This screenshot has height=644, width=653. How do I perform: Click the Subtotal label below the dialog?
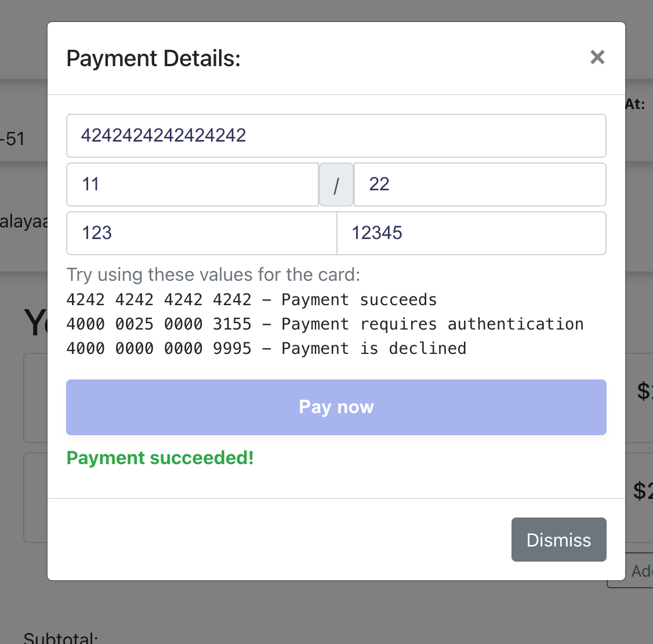(60, 637)
